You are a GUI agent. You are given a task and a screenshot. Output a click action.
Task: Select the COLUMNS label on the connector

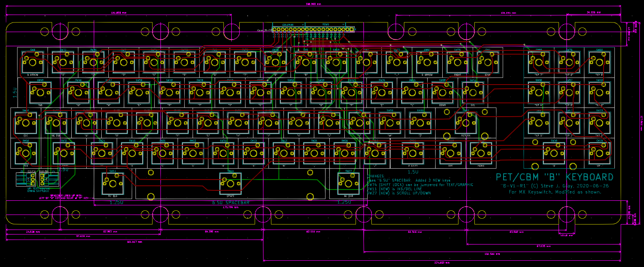(x=288, y=25)
